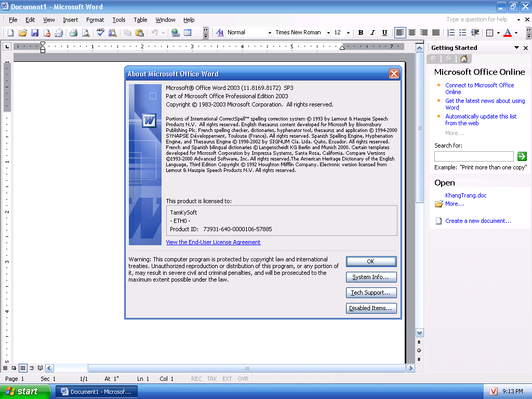Open the Getting Started pane menu arrow
The width and height of the screenshot is (532, 399).
coord(516,48)
